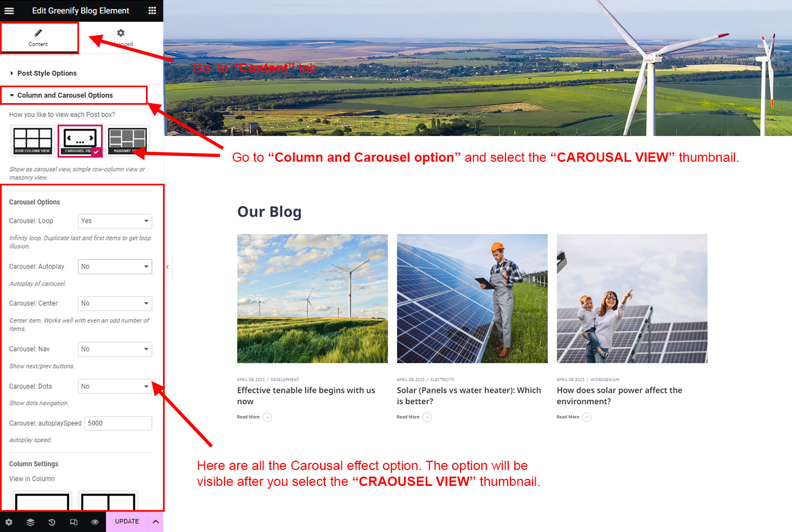This screenshot has height=532, width=792.
Task: Switch to the Advanced tab
Action: (121, 37)
